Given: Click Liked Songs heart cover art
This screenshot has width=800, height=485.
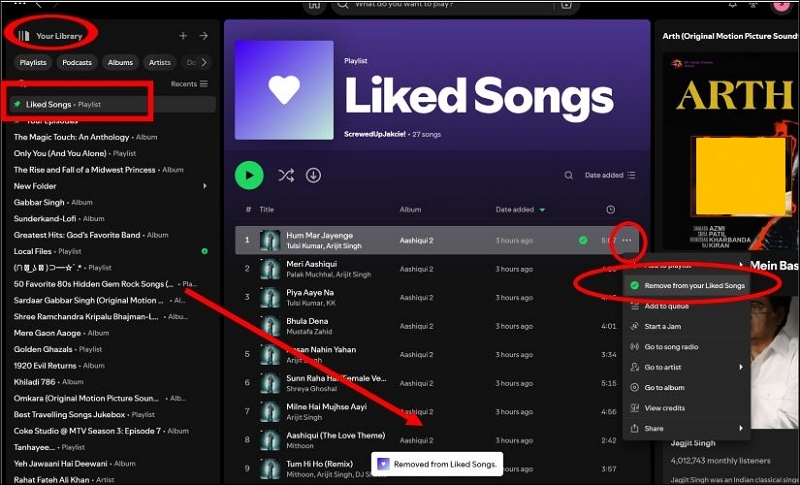Looking at the screenshot, I should (x=284, y=90).
